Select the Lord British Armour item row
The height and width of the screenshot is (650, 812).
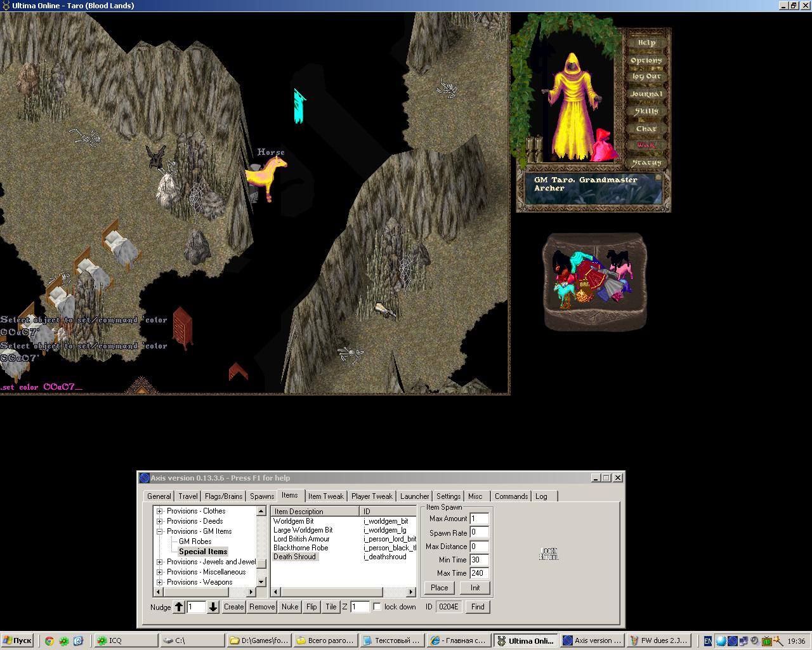coord(343,539)
